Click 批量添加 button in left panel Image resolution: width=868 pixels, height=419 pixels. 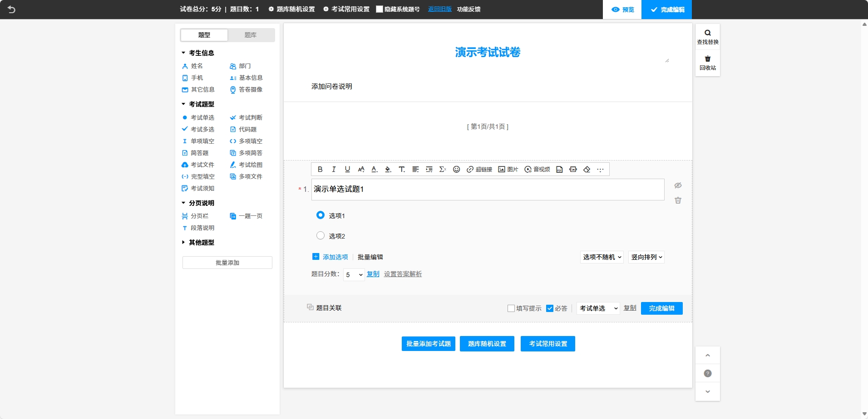(x=227, y=263)
